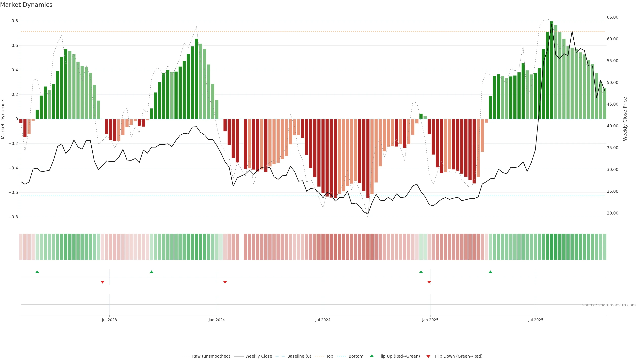This screenshot has width=644, height=362.
Task: Click the red flip-down triangle near Jan 2025
Action: [x=429, y=282]
